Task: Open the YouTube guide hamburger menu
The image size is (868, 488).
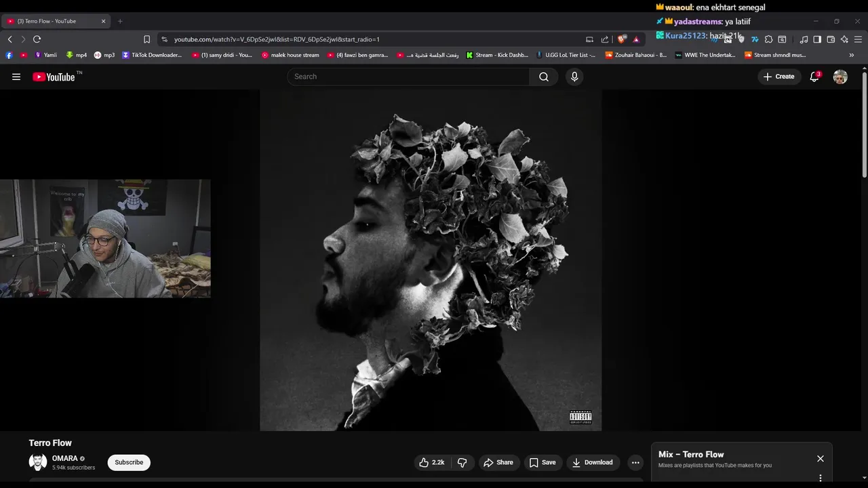Action: (x=16, y=77)
